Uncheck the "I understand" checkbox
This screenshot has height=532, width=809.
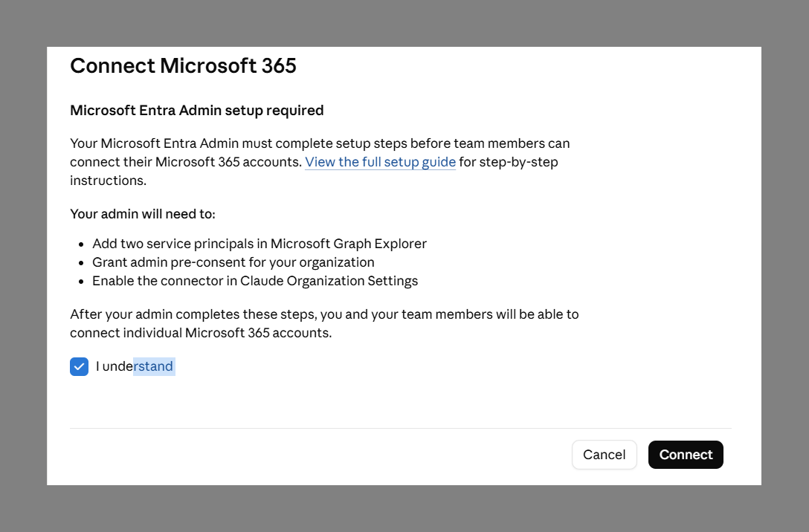tap(79, 366)
